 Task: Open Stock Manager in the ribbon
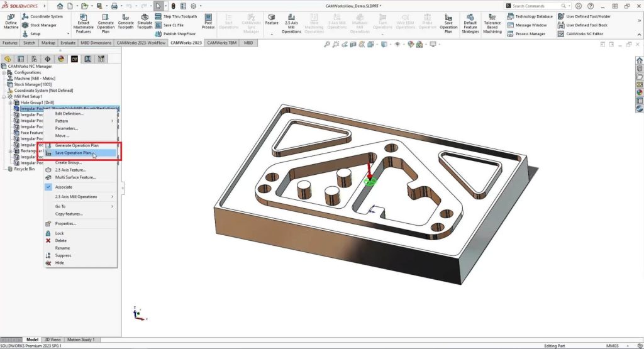[40, 25]
